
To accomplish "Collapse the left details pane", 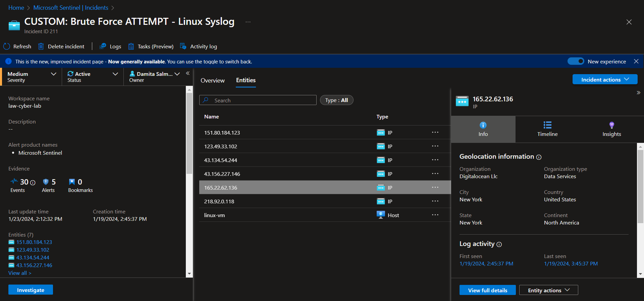I will click(x=188, y=73).
